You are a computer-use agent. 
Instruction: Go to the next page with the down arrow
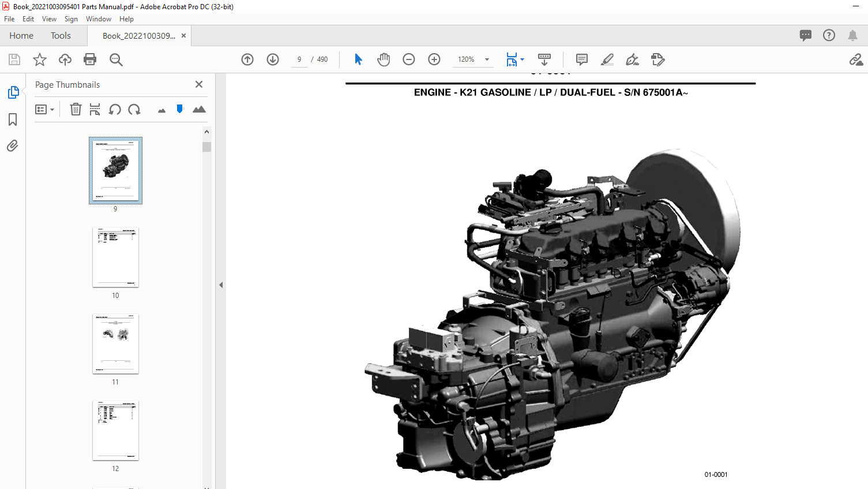pyautogui.click(x=273, y=59)
